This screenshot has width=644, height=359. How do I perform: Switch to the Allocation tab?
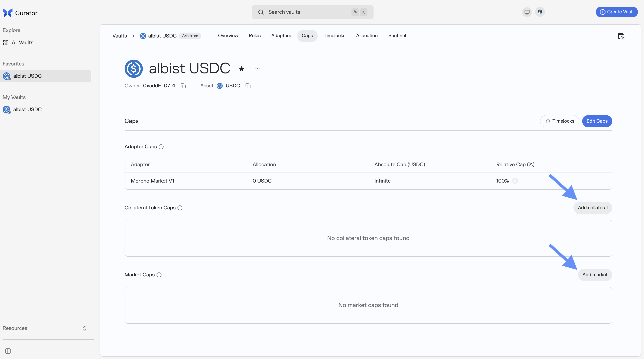point(367,36)
